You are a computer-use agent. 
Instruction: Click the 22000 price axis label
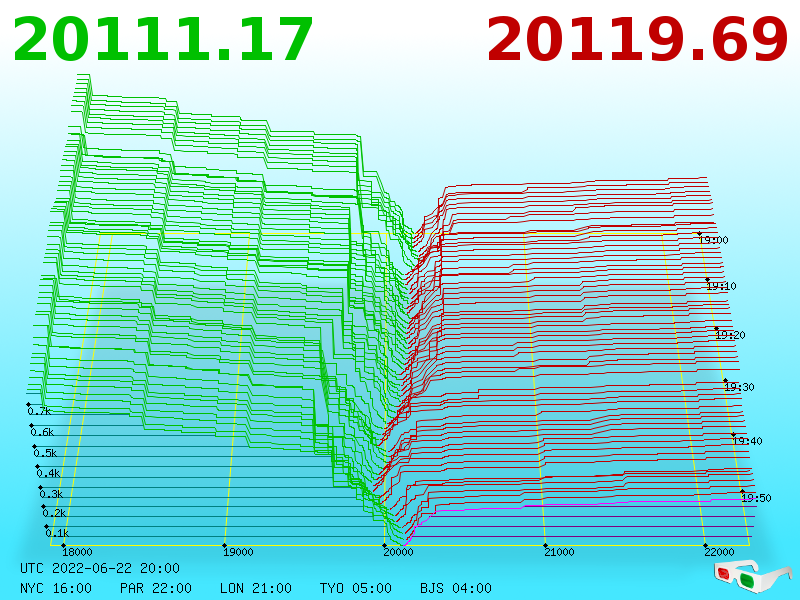(x=719, y=552)
